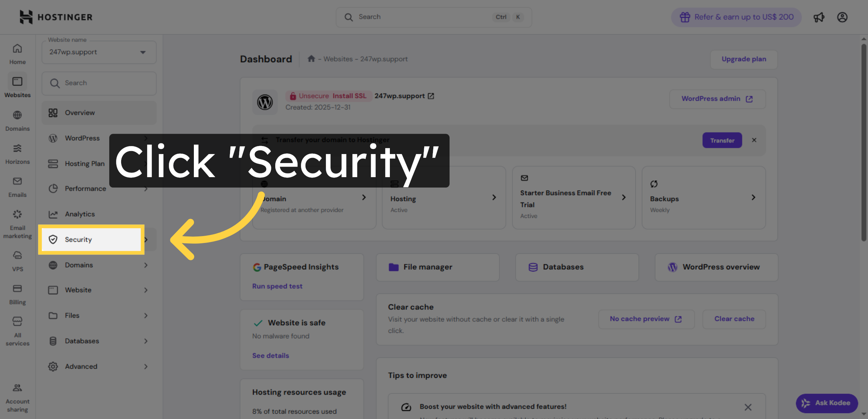
Task: Click the highlighted Security menu item
Action: tap(91, 239)
